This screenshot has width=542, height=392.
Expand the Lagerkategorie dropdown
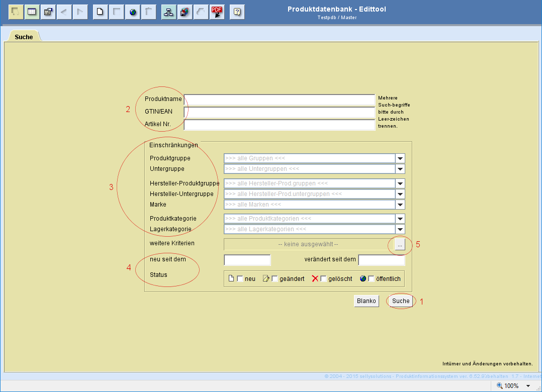[400, 229]
